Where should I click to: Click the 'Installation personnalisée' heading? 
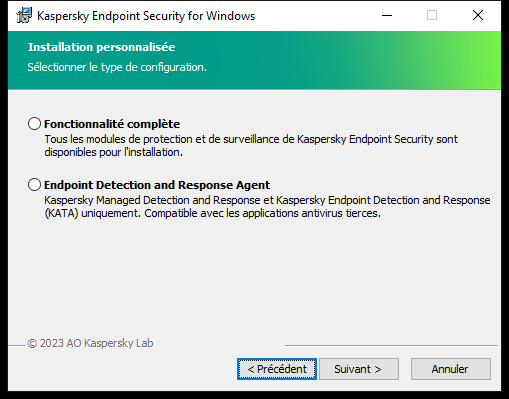pyautogui.click(x=101, y=47)
